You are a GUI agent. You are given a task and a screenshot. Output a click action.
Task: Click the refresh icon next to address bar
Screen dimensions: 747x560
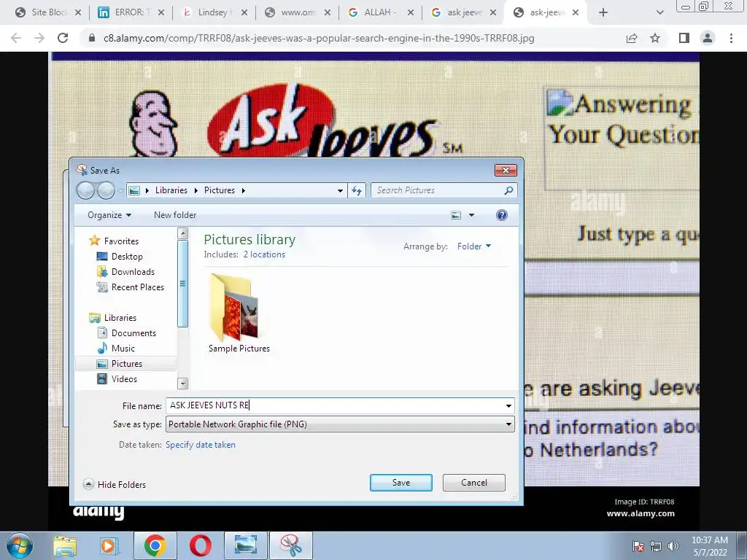click(356, 190)
